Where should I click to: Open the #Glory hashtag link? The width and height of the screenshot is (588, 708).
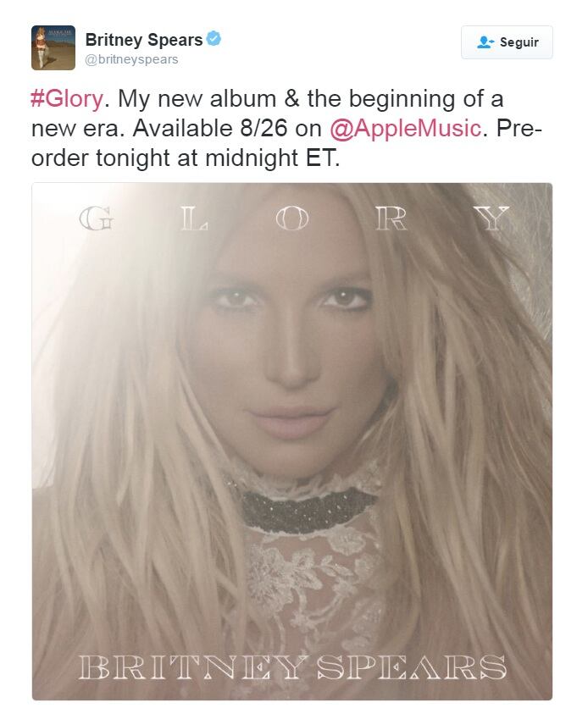coord(67,99)
